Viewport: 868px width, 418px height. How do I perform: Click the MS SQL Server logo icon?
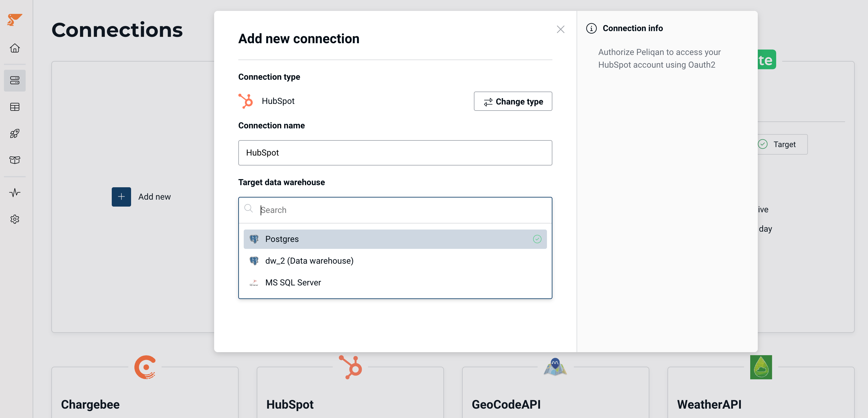tap(254, 283)
